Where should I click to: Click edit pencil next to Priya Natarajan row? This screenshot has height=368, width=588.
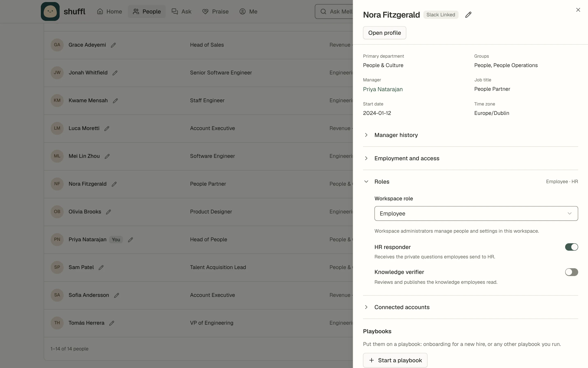point(130,240)
